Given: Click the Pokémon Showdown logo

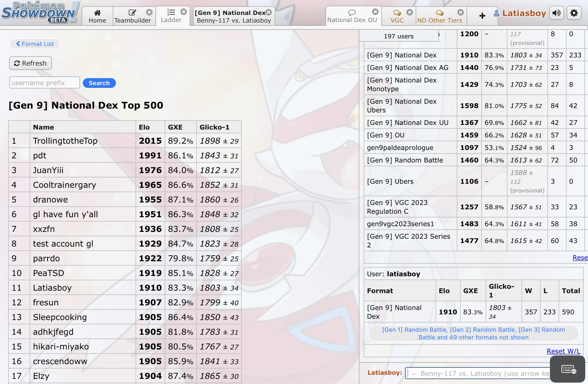Looking at the screenshot, I should (x=40, y=13).
